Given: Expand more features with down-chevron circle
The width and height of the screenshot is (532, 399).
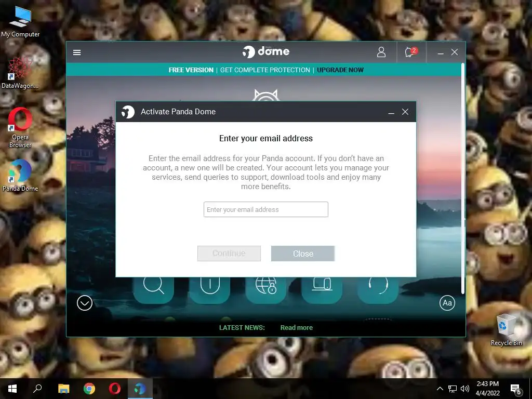Looking at the screenshot, I should [85, 303].
